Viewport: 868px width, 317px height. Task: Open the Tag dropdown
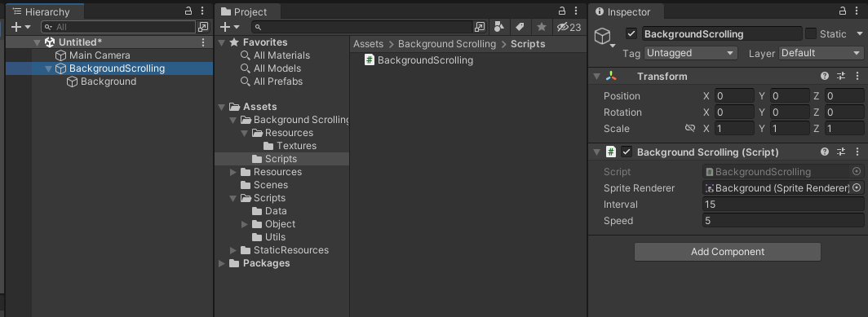tap(691, 53)
